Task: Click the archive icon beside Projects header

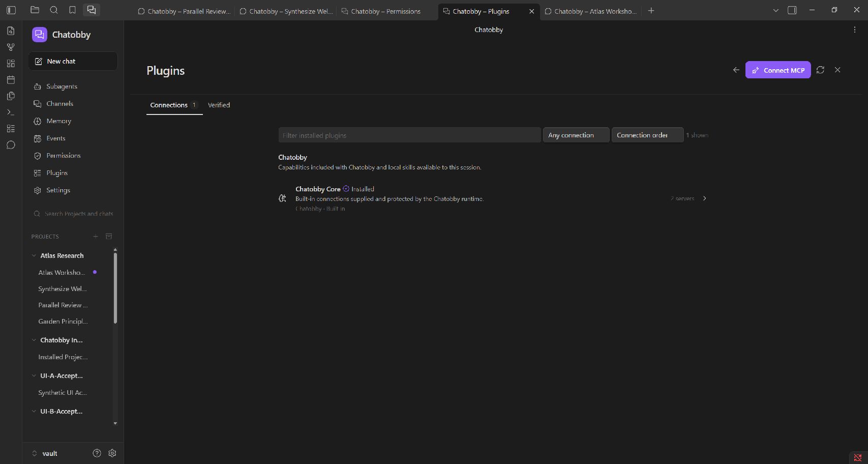Action: (109, 237)
